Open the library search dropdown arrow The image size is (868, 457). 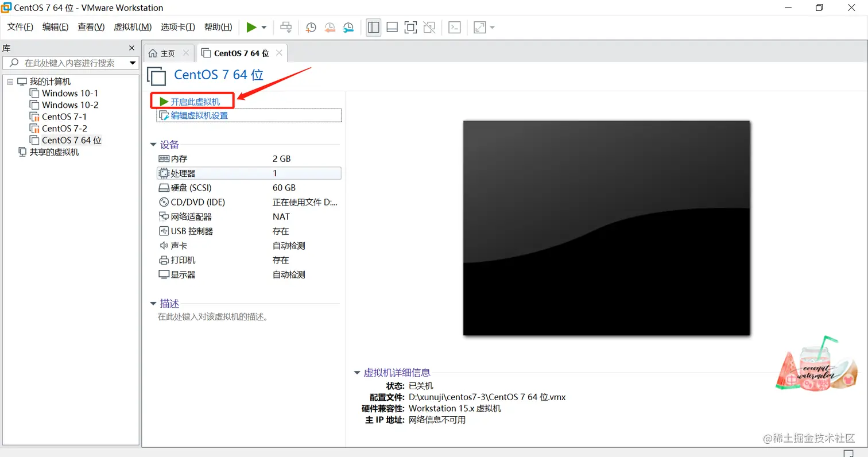point(133,63)
